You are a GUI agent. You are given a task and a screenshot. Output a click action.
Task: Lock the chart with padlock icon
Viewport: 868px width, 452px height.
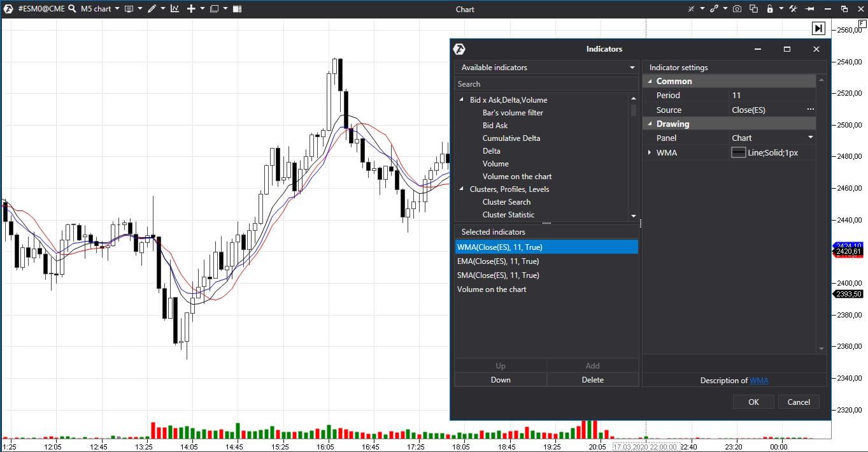771,9
